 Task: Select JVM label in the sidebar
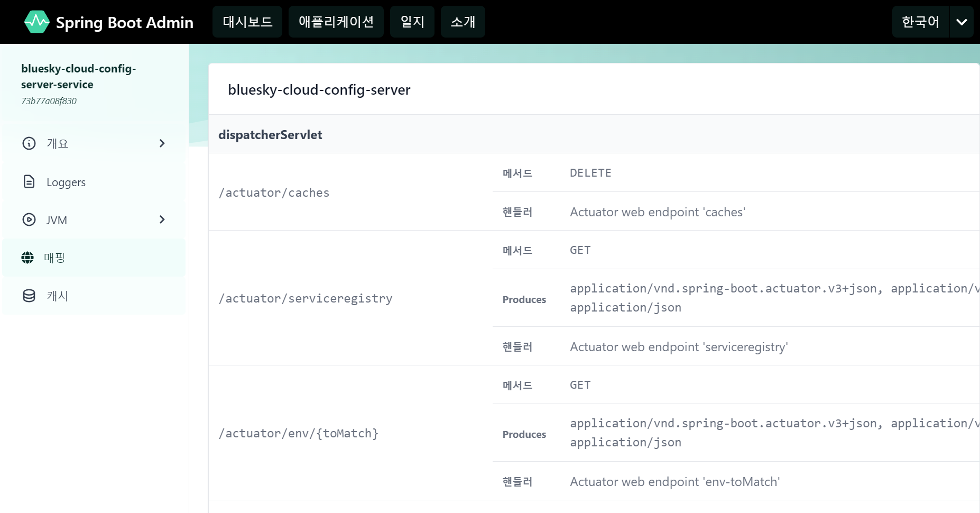coord(57,220)
